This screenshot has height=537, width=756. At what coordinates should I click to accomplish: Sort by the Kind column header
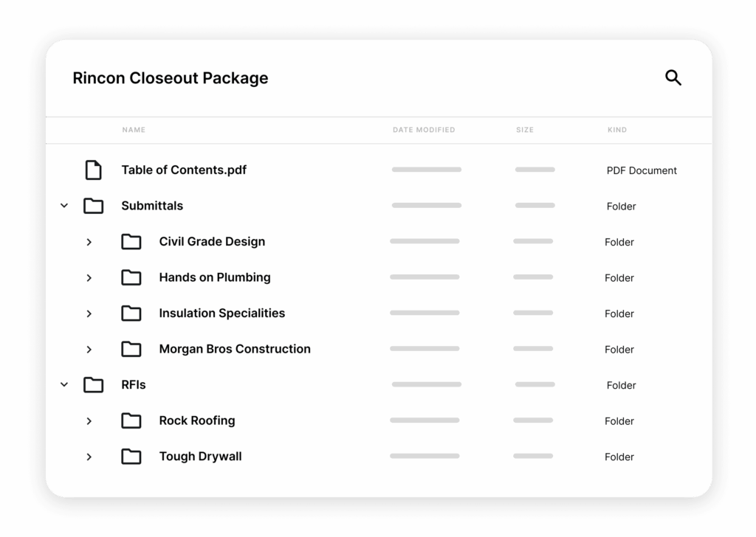click(x=616, y=130)
